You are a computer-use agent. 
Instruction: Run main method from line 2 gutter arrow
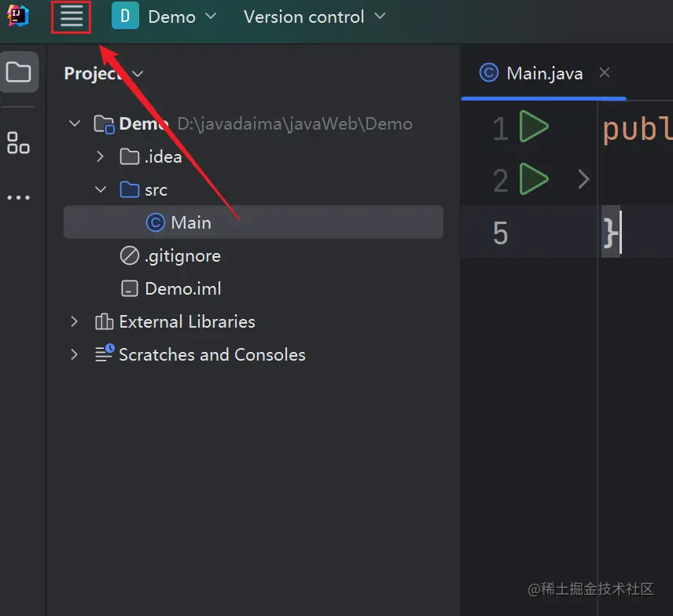[x=534, y=179]
